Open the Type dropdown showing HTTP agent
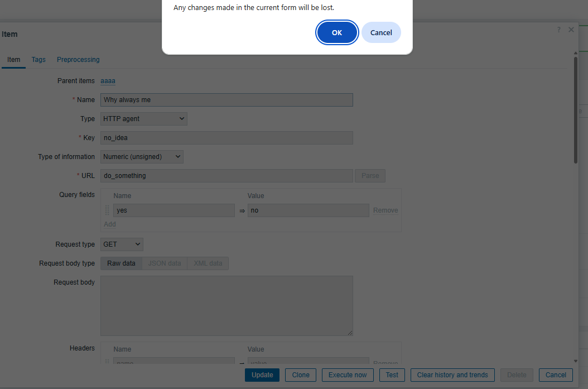Screen dimensions: 588x389 tap(144, 119)
